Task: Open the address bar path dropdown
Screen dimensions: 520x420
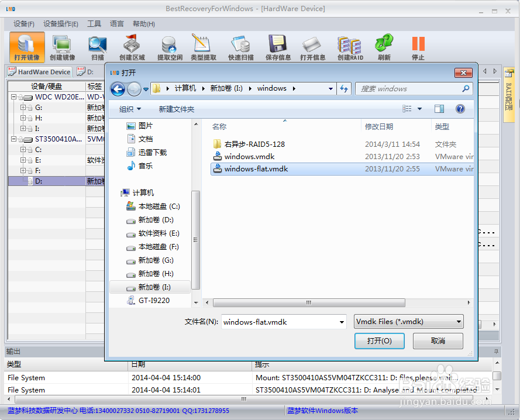Action: tap(330, 88)
